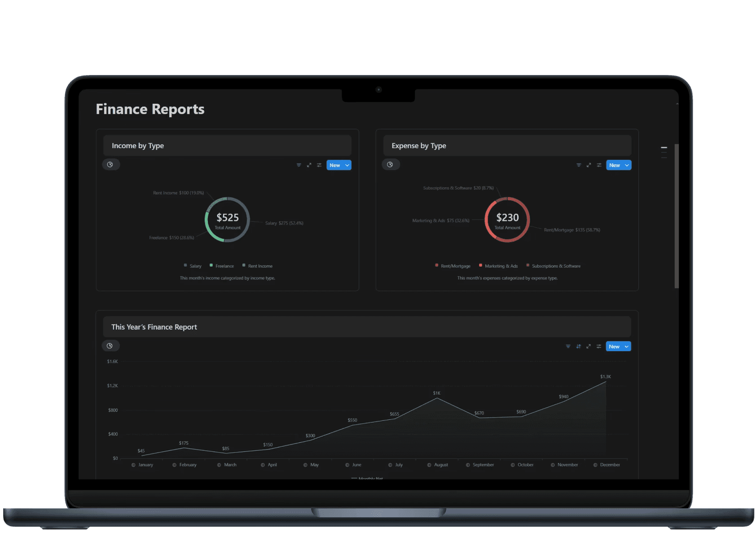Expand This Year's Finance Report chart to fullscreen
Image resolution: width=756 pixels, height=533 pixels.
[x=589, y=346]
